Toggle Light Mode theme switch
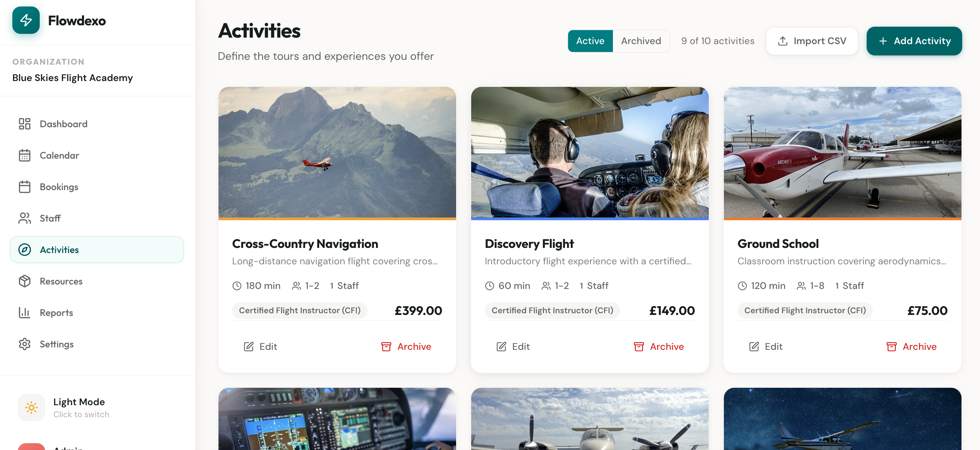This screenshot has width=980, height=450. (x=32, y=408)
